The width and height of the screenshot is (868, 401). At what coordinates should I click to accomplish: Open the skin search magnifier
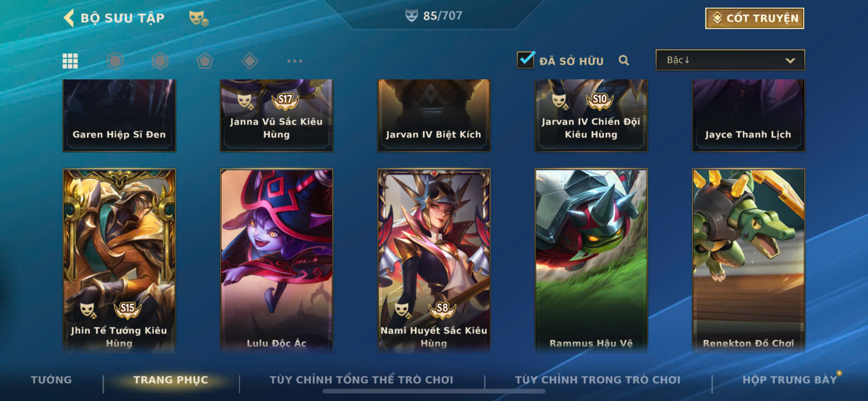tap(624, 60)
